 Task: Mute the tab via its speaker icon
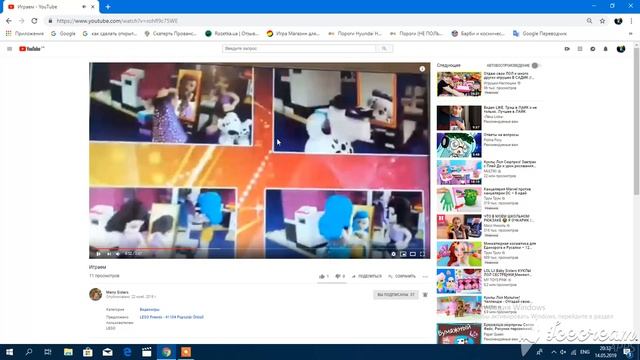click(84, 7)
